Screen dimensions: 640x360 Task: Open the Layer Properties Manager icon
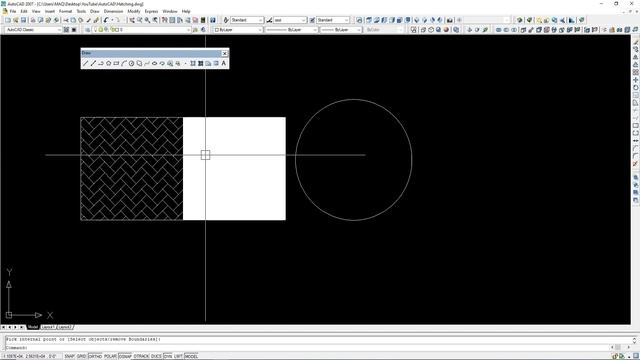(88, 30)
